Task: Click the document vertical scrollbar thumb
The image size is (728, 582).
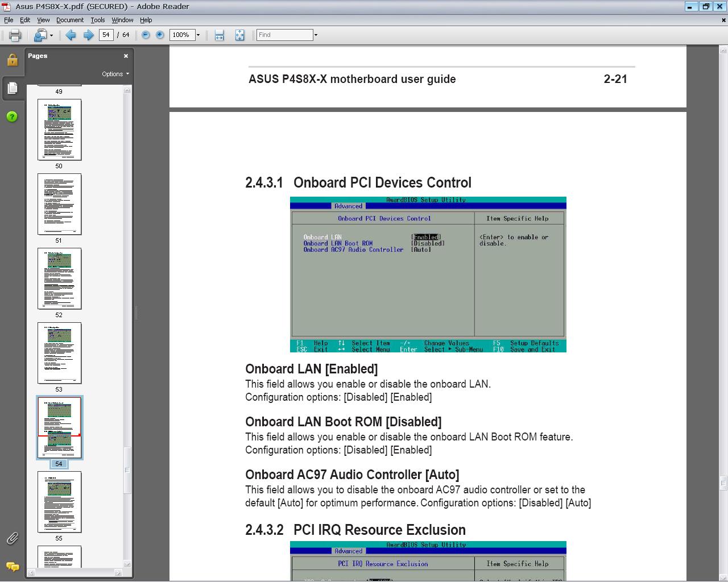Action: point(723,483)
